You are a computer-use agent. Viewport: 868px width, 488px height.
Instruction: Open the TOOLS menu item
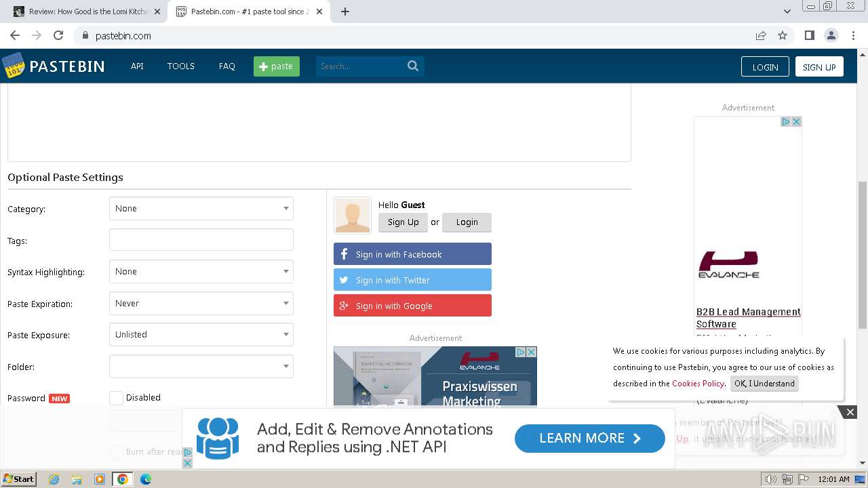tap(181, 66)
